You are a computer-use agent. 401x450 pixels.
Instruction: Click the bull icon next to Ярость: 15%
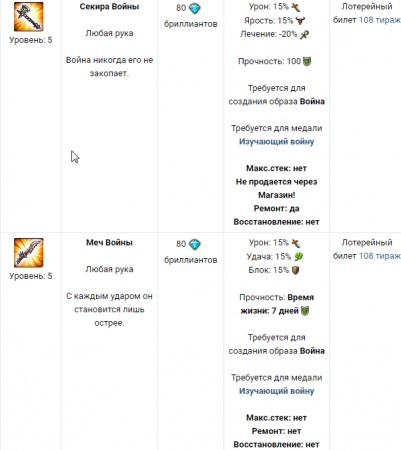pos(300,21)
